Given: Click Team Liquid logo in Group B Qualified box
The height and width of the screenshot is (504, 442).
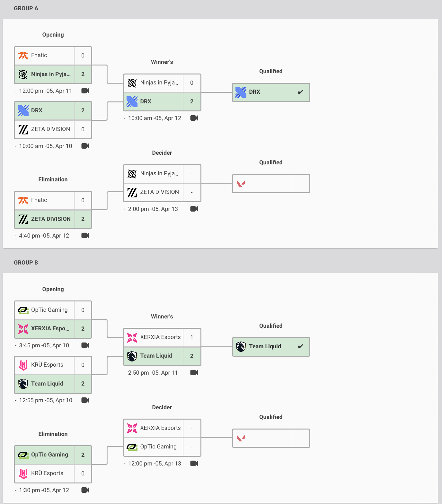Looking at the screenshot, I should pyautogui.click(x=241, y=347).
